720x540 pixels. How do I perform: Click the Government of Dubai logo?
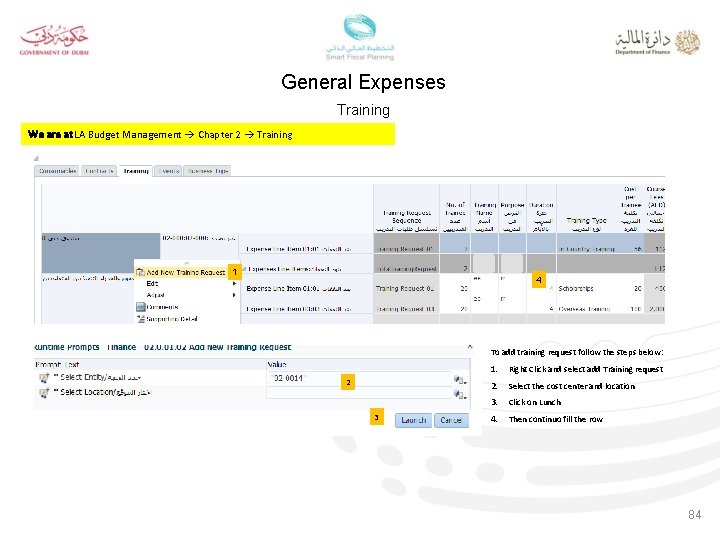(x=54, y=40)
